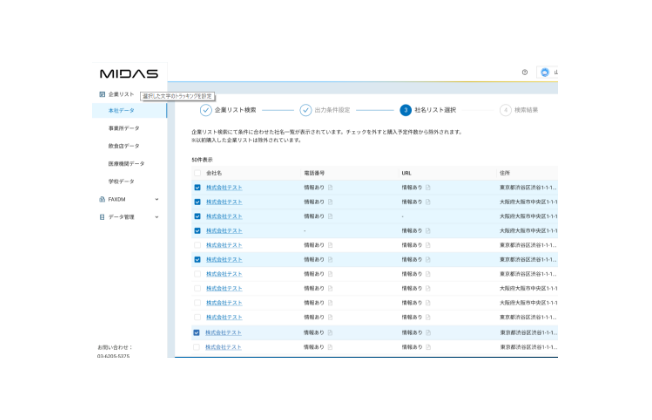Viewport: 652px width, 420px height.
Task: Select 医療機関データ in the sidebar
Action: pyautogui.click(x=126, y=164)
